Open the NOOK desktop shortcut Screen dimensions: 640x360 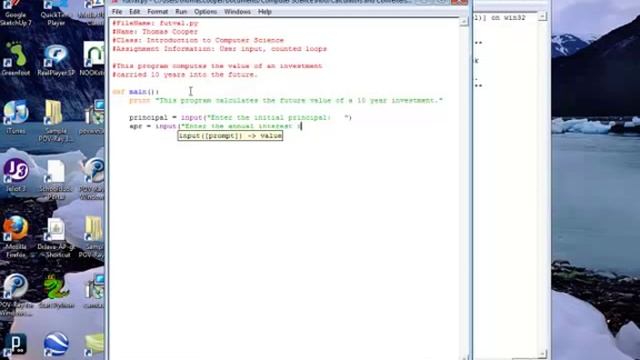pyautogui.click(x=93, y=59)
